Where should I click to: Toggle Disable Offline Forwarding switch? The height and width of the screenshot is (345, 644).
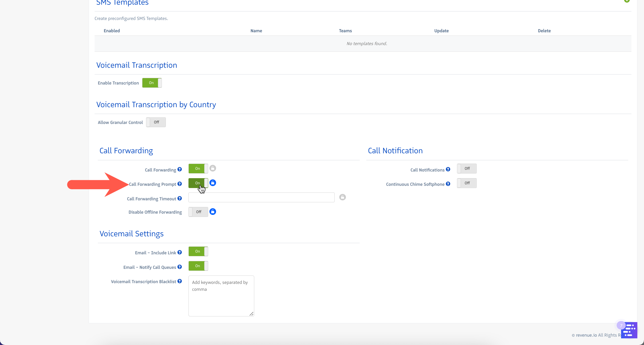(x=198, y=212)
